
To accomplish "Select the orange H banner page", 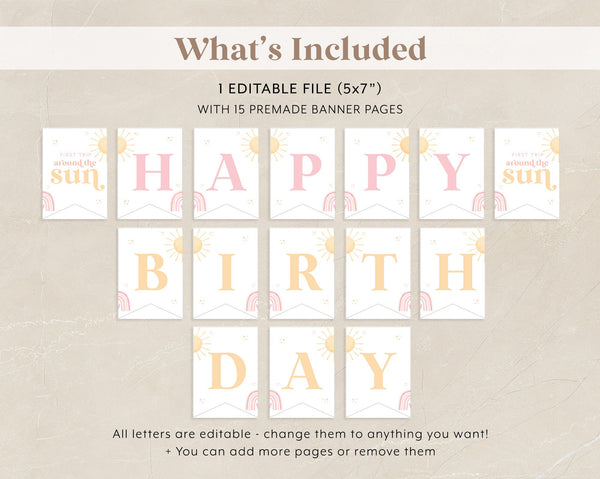I will pyautogui.click(x=452, y=273).
